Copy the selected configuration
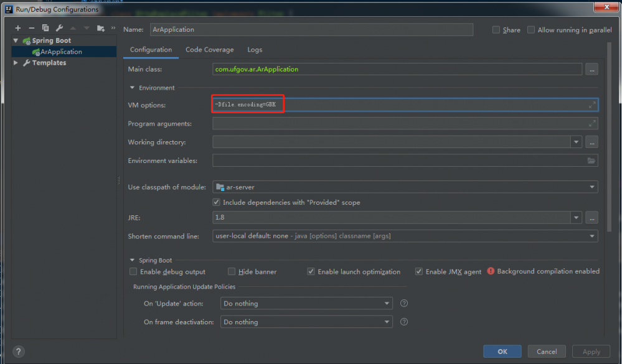The width and height of the screenshot is (622, 364). coord(45,28)
